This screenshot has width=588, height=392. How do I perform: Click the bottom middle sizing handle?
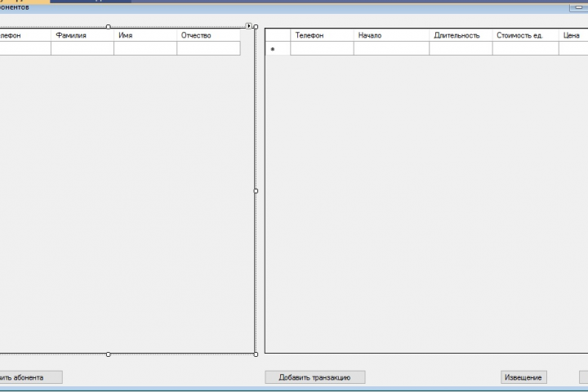click(109, 354)
